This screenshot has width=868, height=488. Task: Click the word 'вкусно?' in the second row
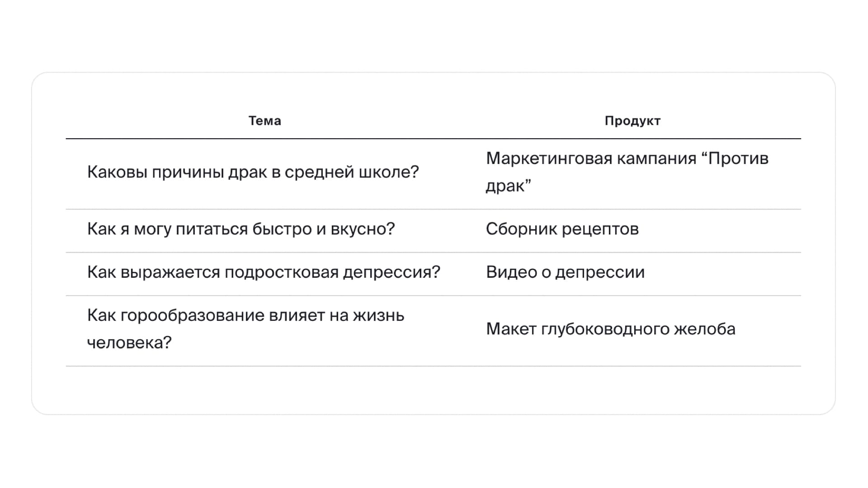[363, 229]
